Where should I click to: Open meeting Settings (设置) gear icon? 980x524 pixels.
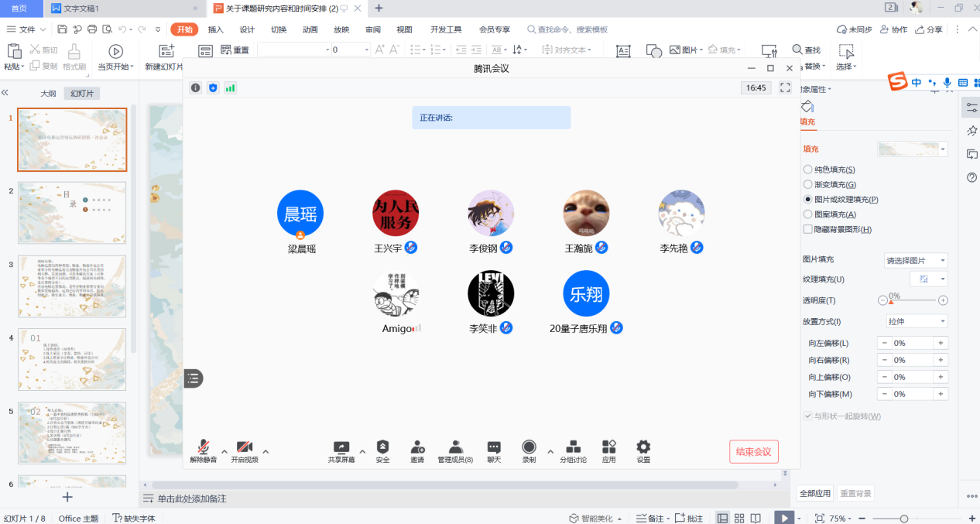point(643,448)
